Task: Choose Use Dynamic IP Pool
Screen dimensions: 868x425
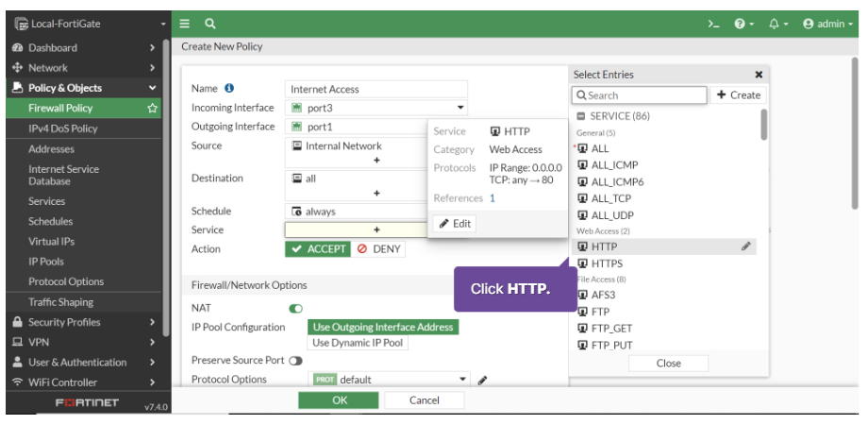Action: [x=358, y=343]
